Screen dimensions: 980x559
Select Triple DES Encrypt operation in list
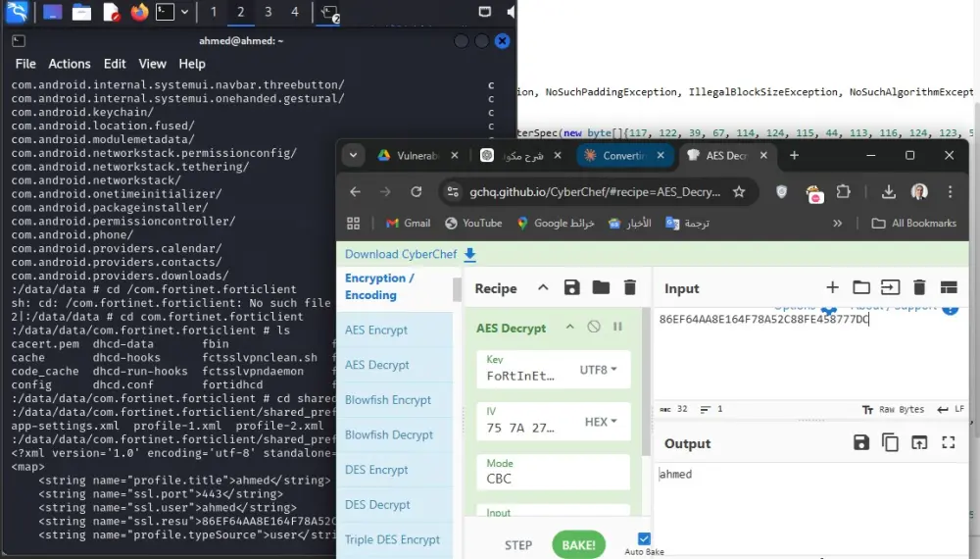pyautogui.click(x=394, y=539)
